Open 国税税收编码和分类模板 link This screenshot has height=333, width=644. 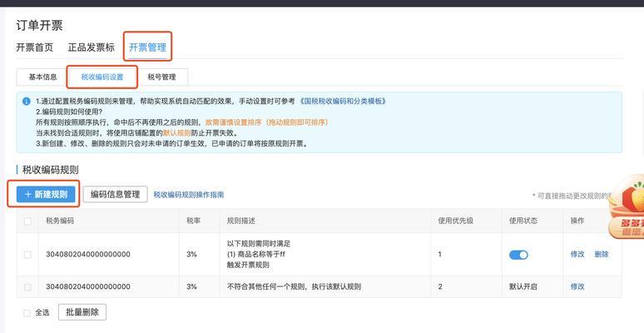pyautogui.click(x=342, y=101)
